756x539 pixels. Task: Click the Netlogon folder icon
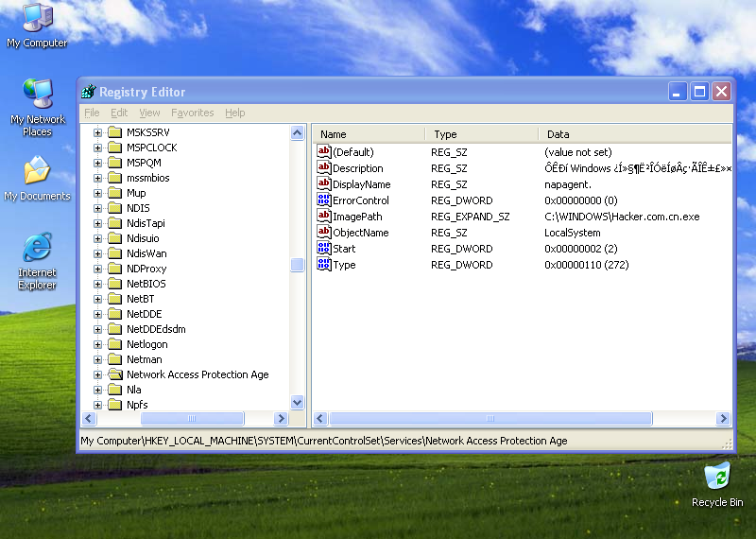(114, 344)
